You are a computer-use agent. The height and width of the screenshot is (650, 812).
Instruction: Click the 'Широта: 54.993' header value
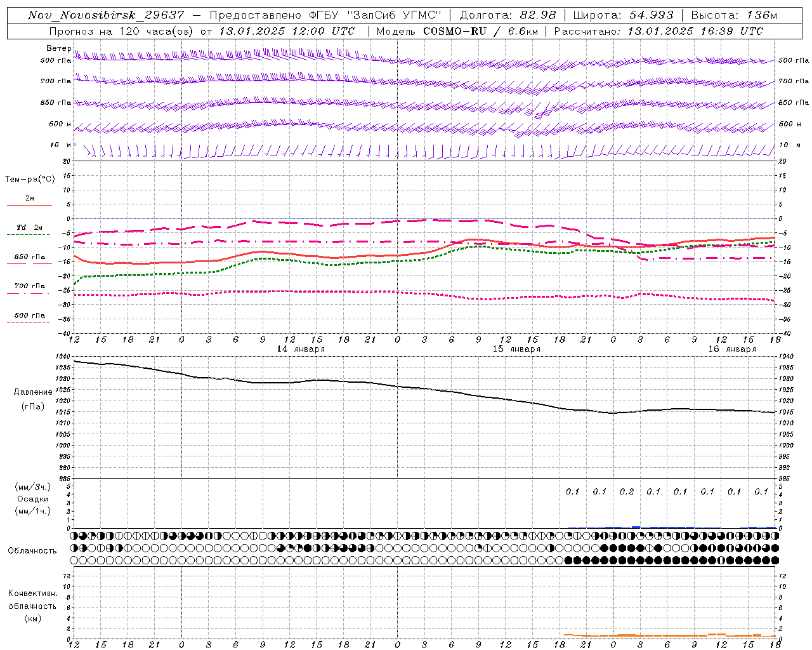coord(624,15)
